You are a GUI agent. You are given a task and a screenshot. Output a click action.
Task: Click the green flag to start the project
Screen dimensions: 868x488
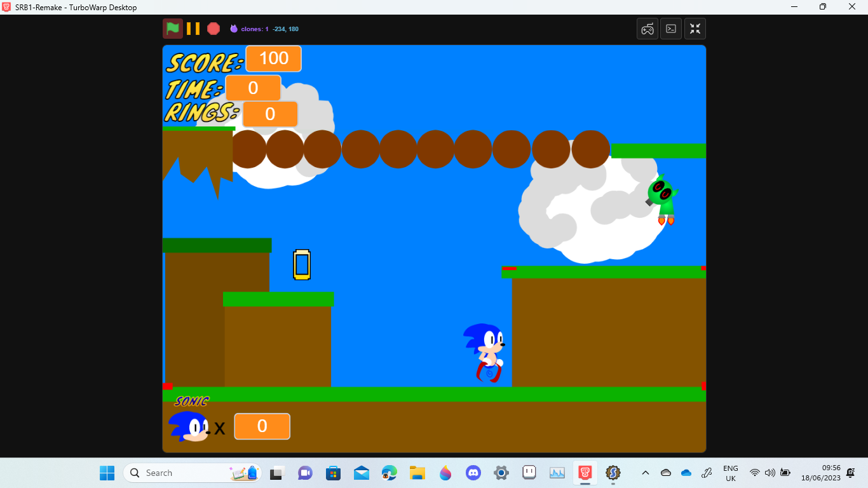tap(173, 29)
